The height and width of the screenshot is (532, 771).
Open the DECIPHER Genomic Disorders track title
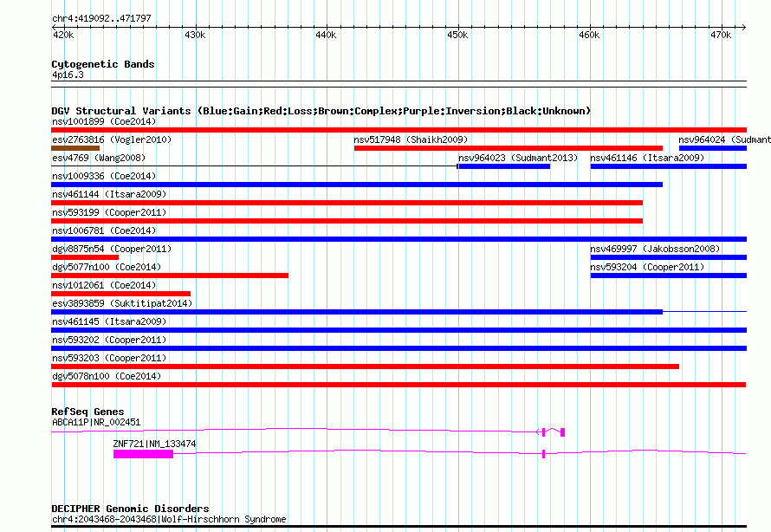[130, 509]
